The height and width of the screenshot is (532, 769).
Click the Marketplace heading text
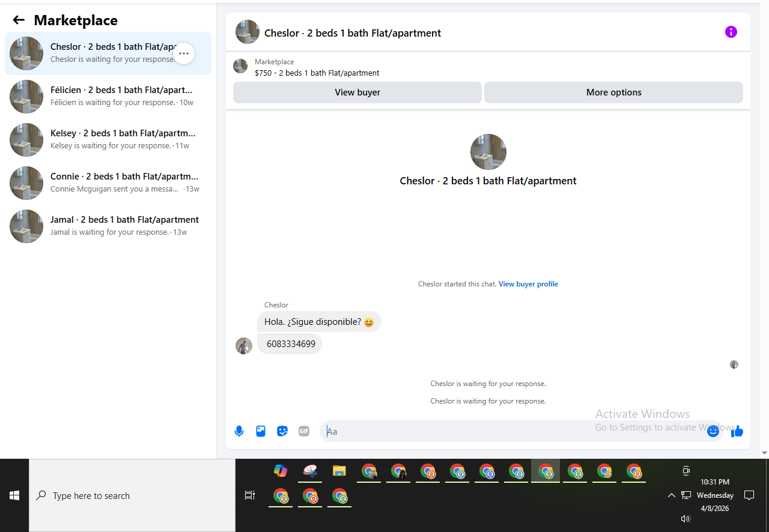tap(76, 20)
